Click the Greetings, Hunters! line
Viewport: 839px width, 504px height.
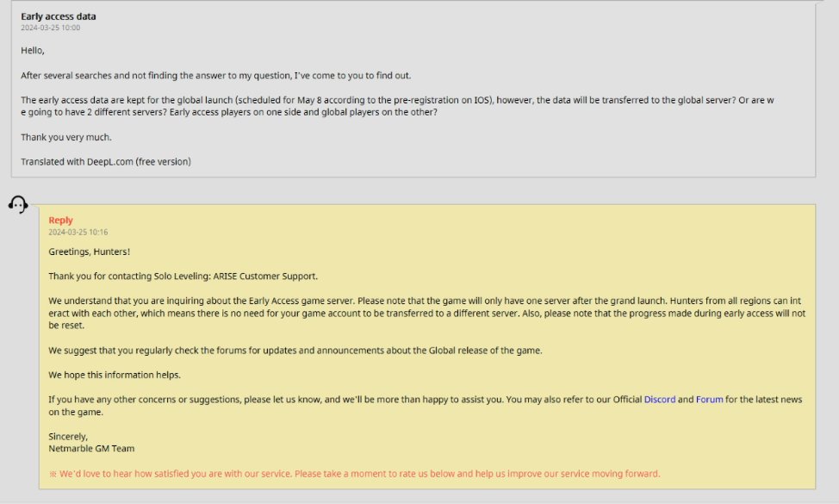point(90,252)
